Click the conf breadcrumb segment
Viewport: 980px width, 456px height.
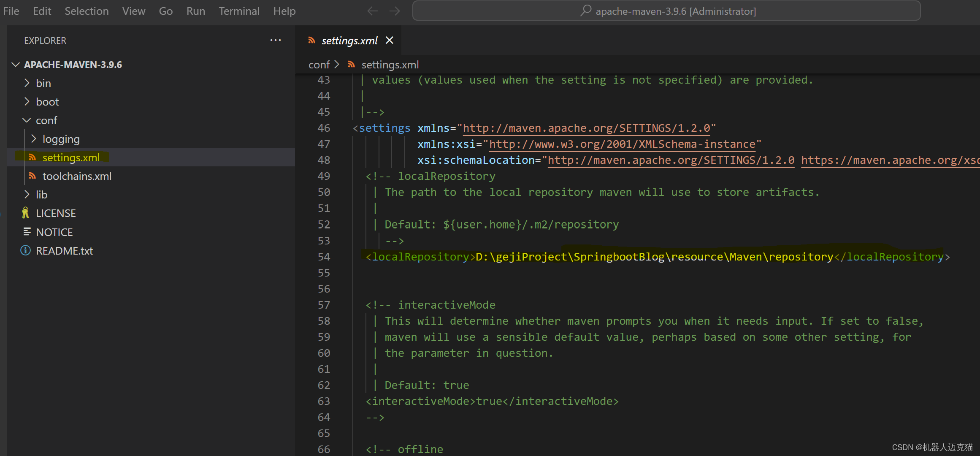click(x=319, y=65)
